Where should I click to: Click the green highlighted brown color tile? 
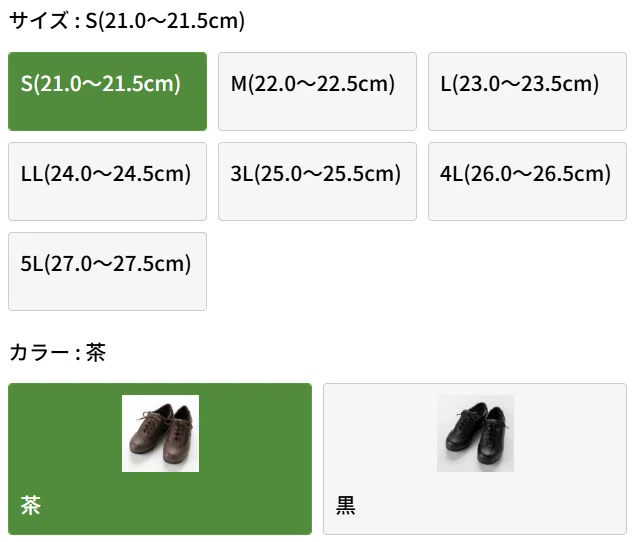click(x=160, y=459)
